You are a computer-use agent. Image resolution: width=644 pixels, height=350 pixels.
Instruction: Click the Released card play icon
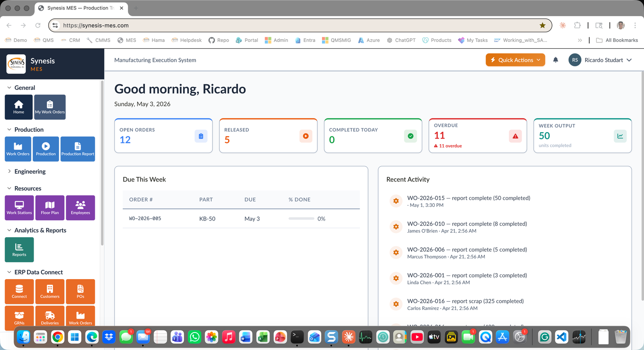click(x=306, y=136)
